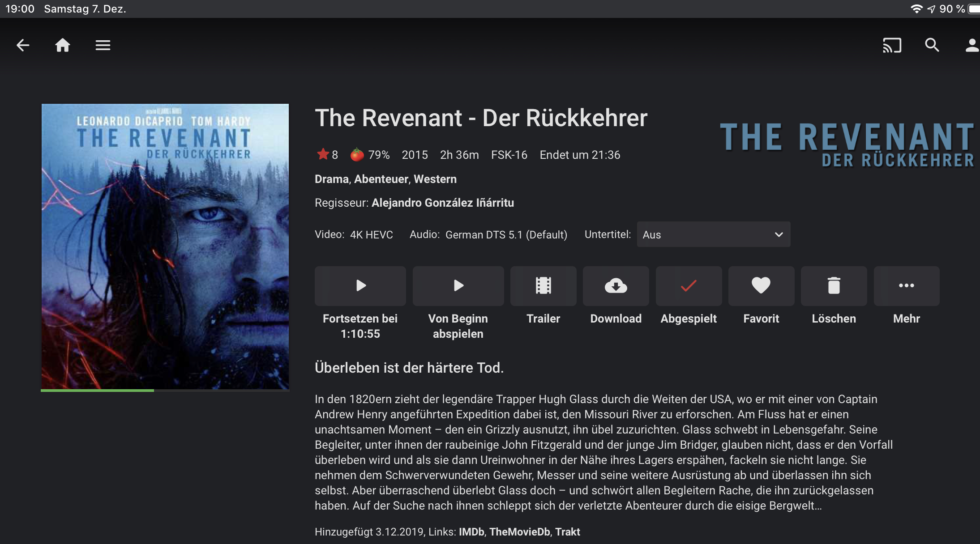Open the hamburger navigation menu
The width and height of the screenshot is (980, 544).
(x=103, y=45)
